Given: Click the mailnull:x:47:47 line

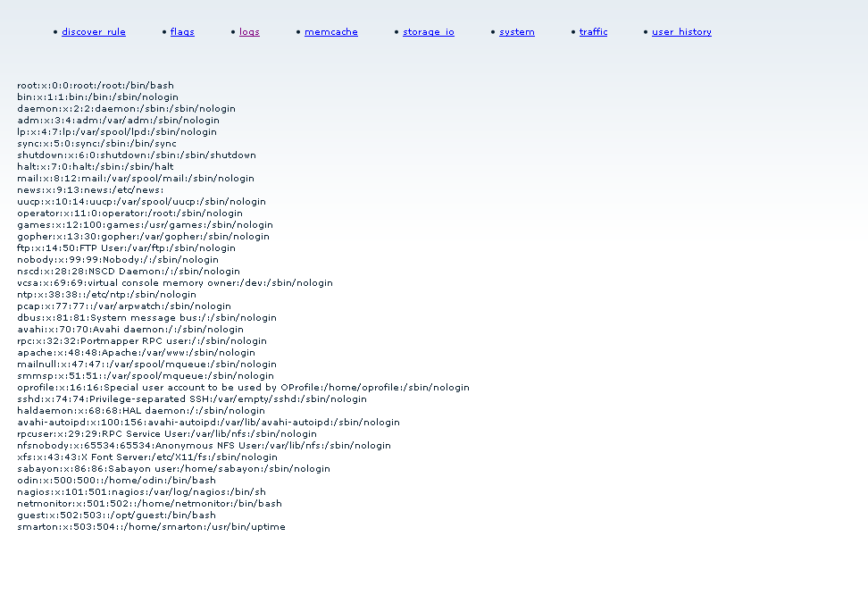Looking at the screenshot, I should tap(146, 365).
